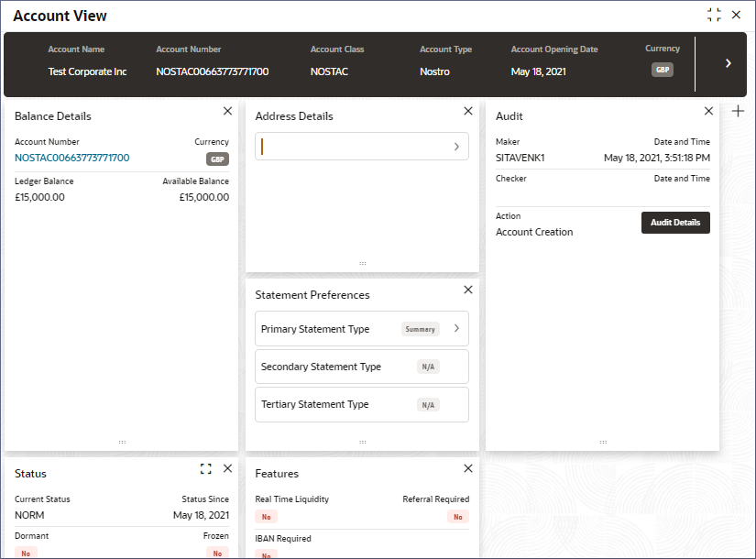The height and width of the screenshot is (559, 756).
Task: Close the Address Details widget
Action: (467, 111)
